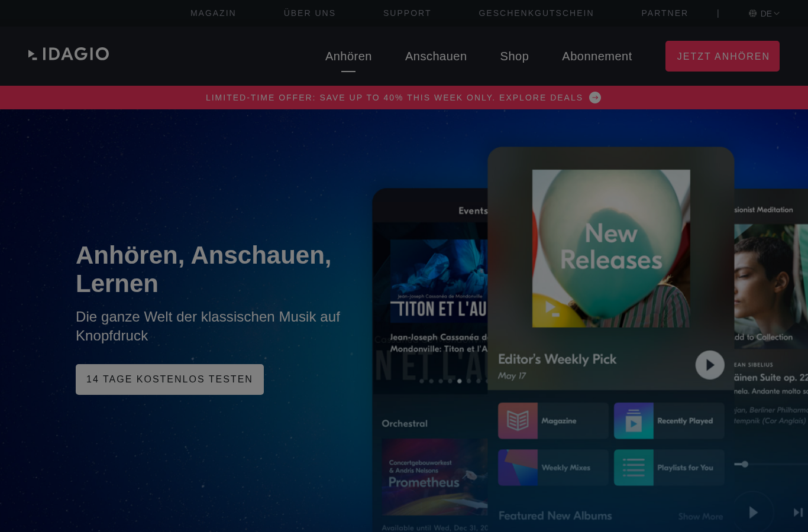Click the arrow icon in the promo banner
The image size is (808, 532).
click(x=595, y=98)
